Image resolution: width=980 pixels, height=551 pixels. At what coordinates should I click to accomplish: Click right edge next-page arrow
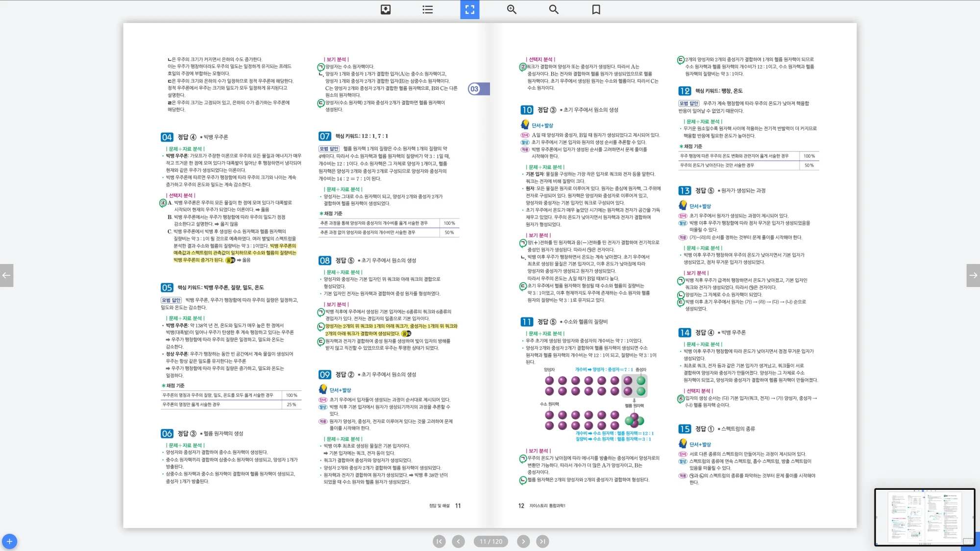point(973,275)
